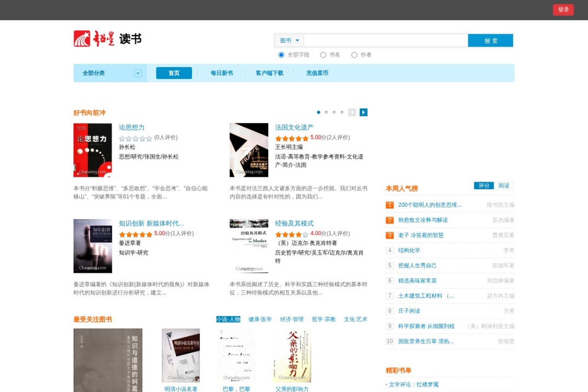The height and width of the screenshot is (392, 588).
Task: Click the star rating of 论思想力
Action: (x=136, y=139)
